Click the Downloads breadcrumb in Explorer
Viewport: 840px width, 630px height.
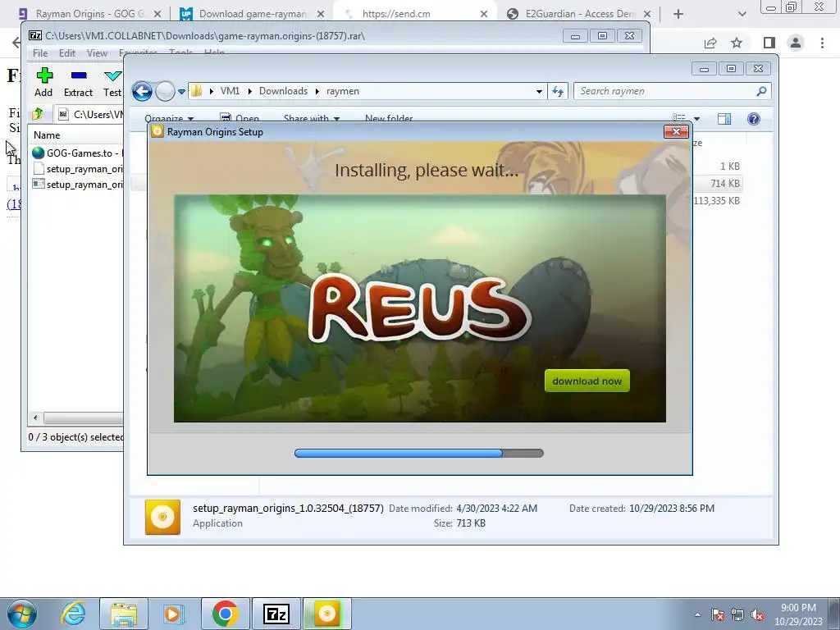pyautogui.click(x=283, y=91)
